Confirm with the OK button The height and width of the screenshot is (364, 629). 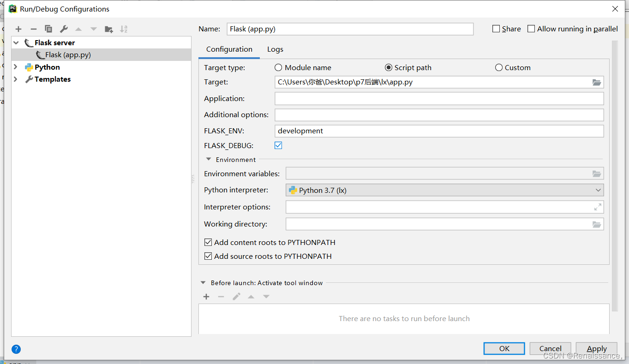tap(504, 348)
